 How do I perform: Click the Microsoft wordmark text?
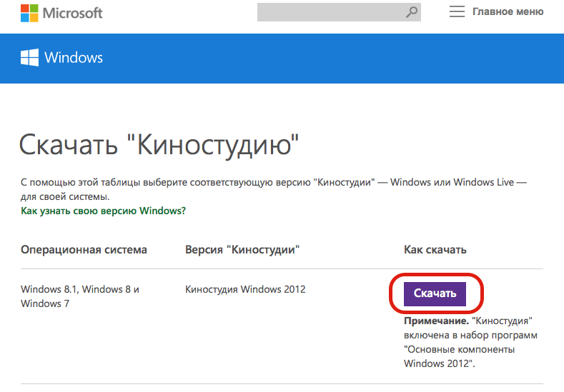73,14
